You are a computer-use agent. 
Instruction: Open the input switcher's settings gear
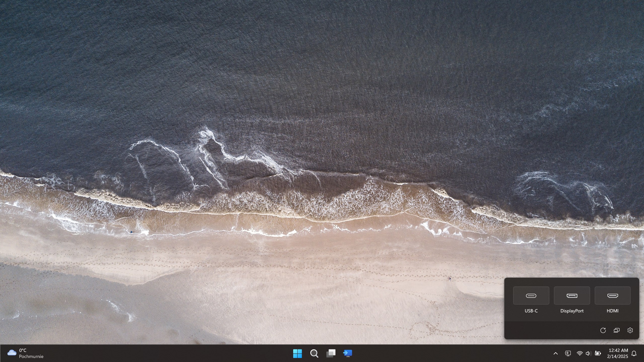(630, 330)
